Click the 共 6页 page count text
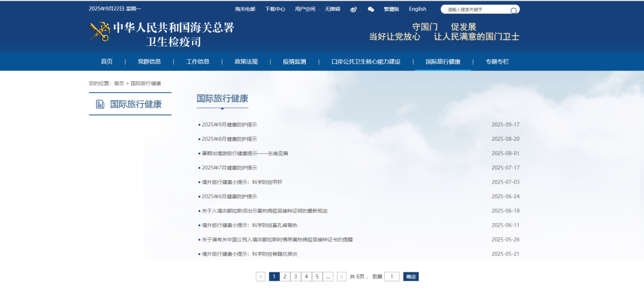Viewport: 644px width, 306px height. coord(357,277)
